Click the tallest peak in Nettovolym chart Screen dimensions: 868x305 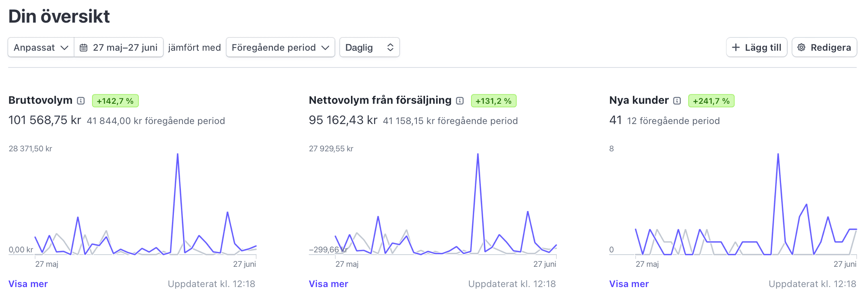click(x=478, y=155)
